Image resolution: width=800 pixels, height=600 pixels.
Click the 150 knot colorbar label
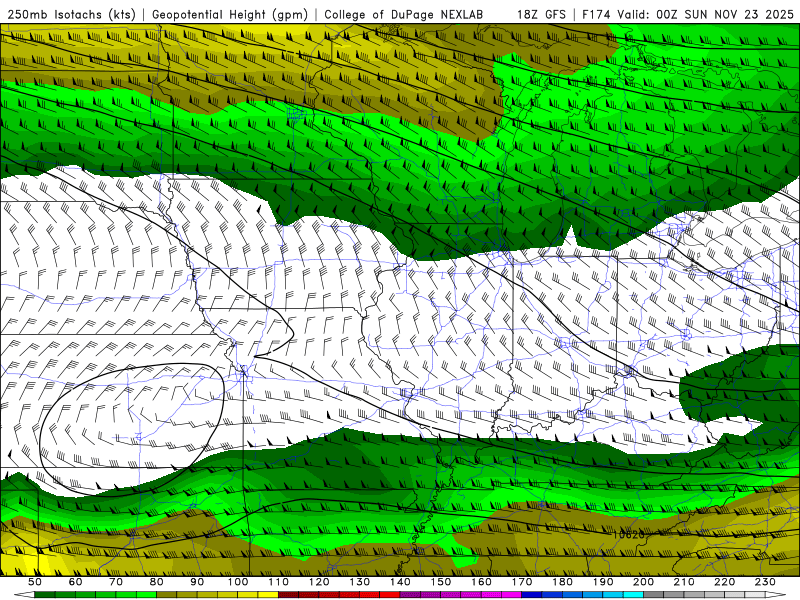coord(441,582)
